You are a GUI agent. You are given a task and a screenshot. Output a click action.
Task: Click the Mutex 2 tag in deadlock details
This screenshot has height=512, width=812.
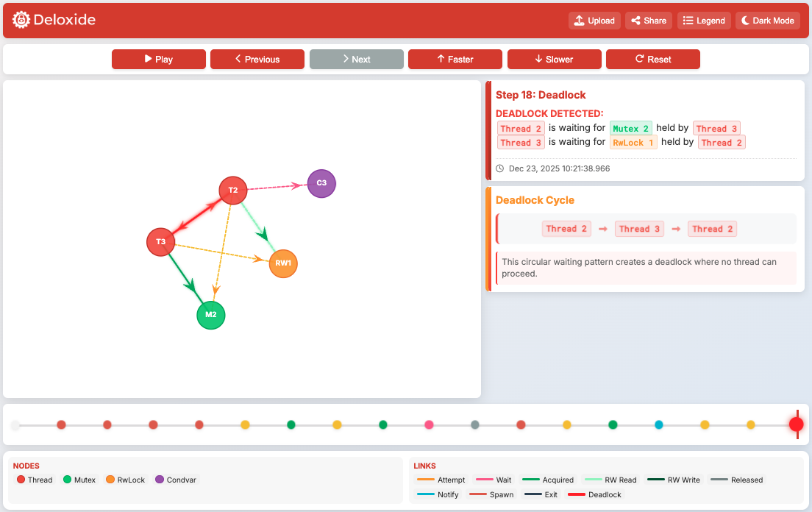click(631, 129)
